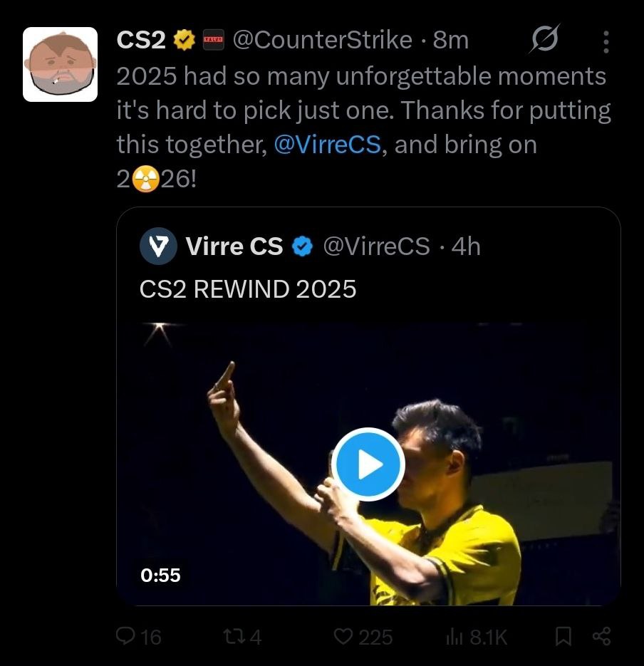Click the Virre CS display name
The image size is (644, 666).
point(234,246)
